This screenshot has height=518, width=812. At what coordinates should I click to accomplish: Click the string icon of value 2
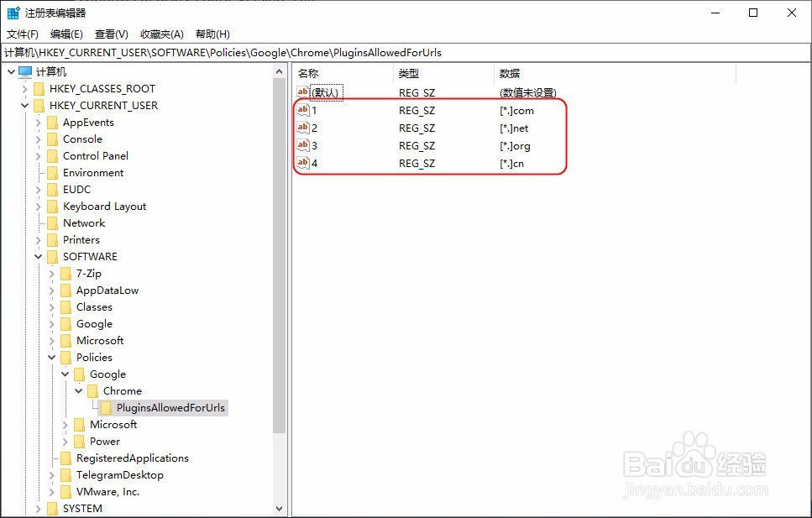coord(302,128)
